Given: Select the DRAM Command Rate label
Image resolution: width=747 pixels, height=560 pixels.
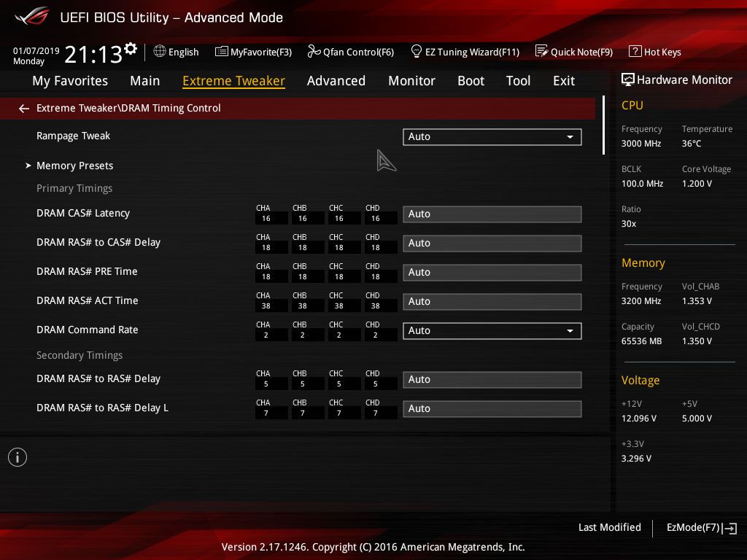Looking at the screenshot, I should pyautogui.click(x=88, y=330).
